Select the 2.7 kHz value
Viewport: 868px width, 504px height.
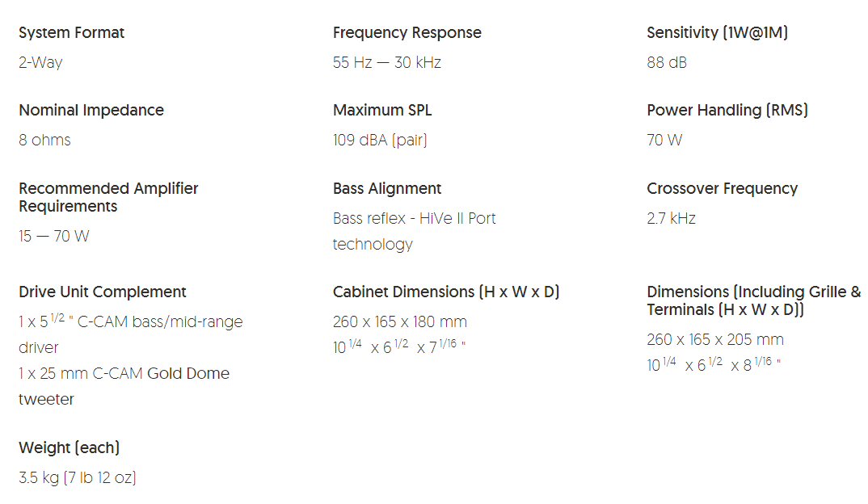click(671, 218)
